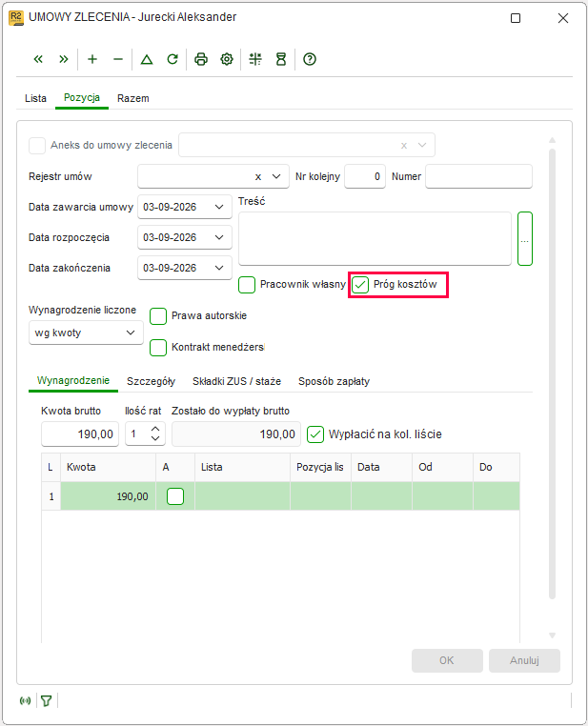
Task: Uncheck the Próg kosztów checkbox
Action: click(x=360, y=285)
